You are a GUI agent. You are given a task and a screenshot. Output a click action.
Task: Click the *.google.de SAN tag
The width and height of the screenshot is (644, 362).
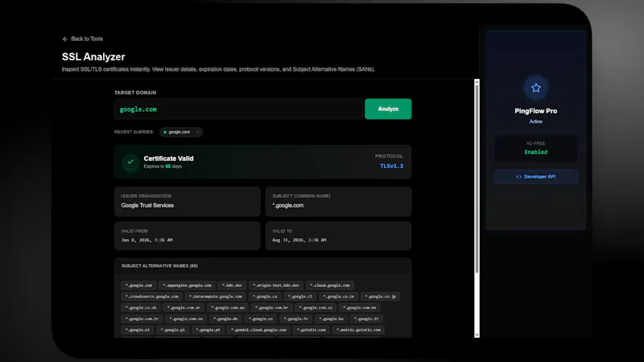(x=225, y=319)
